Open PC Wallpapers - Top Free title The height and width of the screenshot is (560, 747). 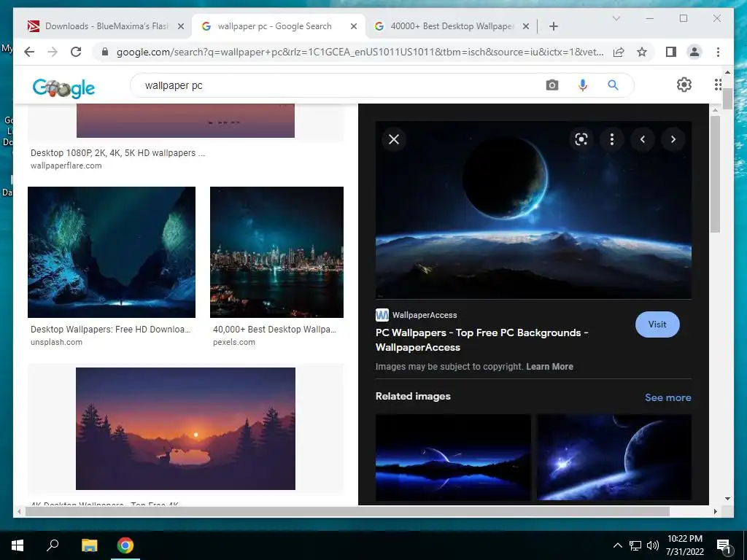(481, 340)
